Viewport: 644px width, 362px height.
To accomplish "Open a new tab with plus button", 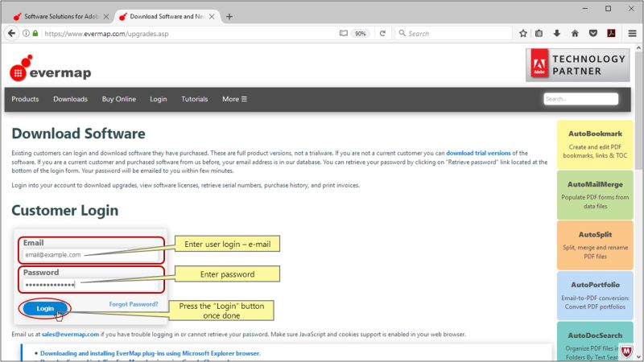I will tap(229, 16).
